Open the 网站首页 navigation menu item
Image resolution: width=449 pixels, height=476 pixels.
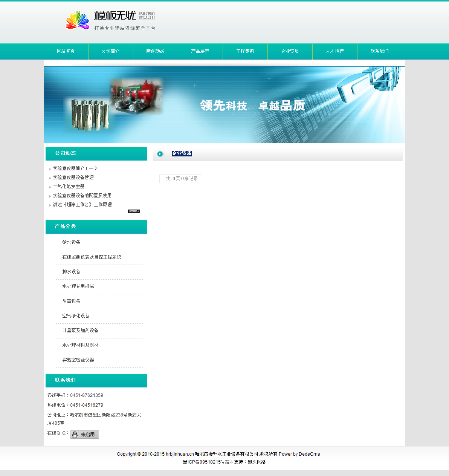click(66, 51)
